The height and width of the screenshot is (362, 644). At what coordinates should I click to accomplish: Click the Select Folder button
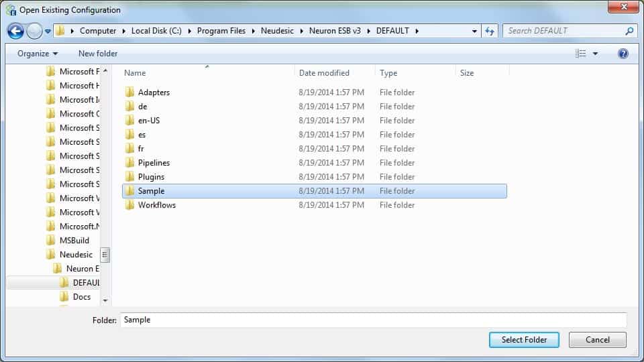[524, 340]
